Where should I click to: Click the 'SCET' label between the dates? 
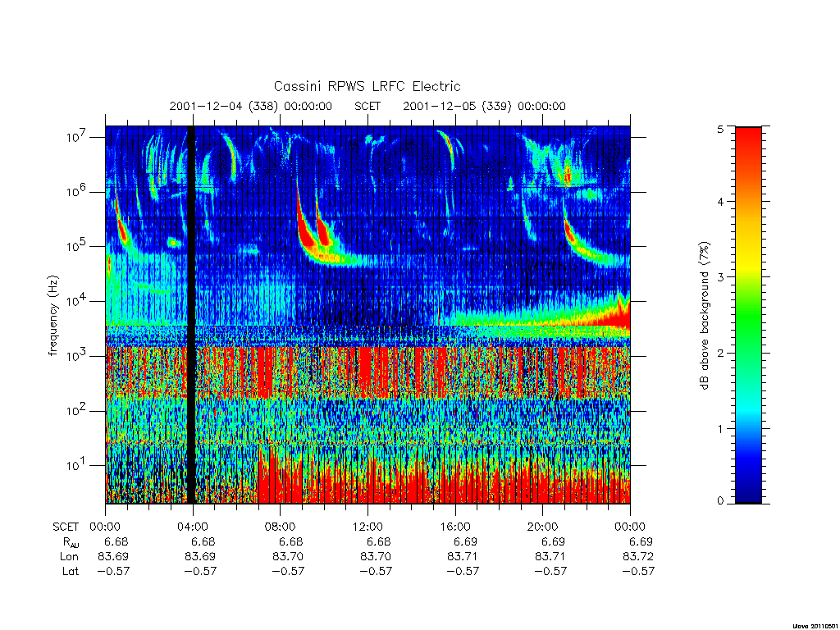367,106
